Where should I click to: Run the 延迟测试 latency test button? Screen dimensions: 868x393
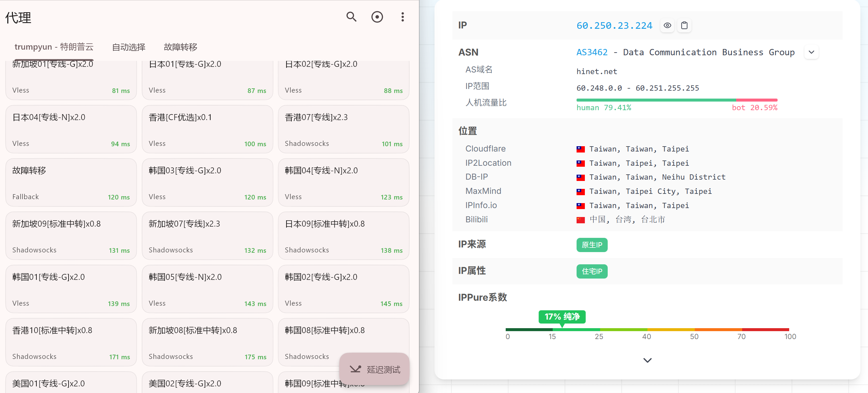click(374, 370)
